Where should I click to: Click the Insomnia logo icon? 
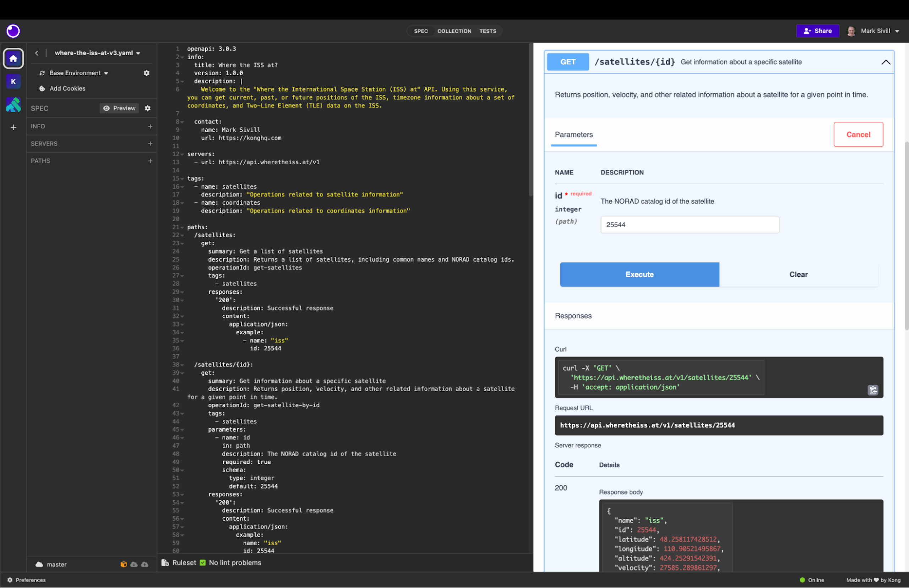coord(13,31)
